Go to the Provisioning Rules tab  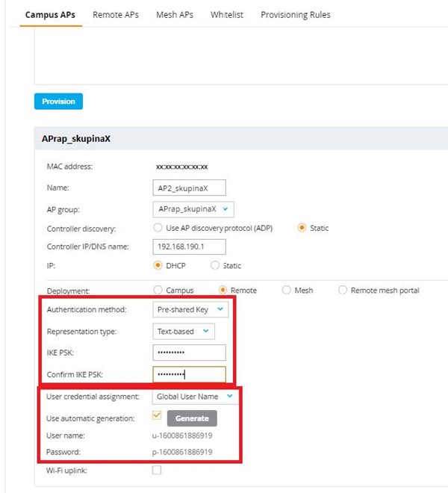(296, 15)
